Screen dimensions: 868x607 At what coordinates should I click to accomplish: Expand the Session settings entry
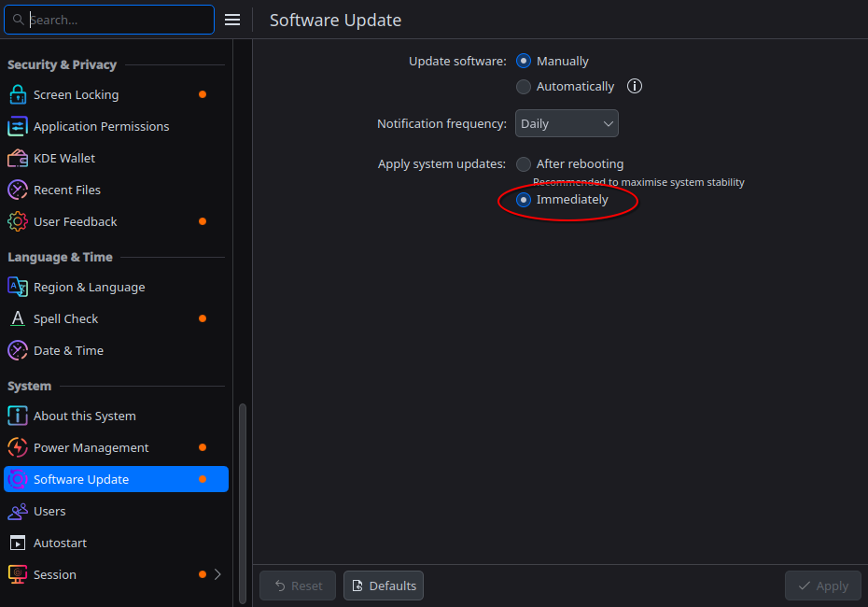point(217,574)
